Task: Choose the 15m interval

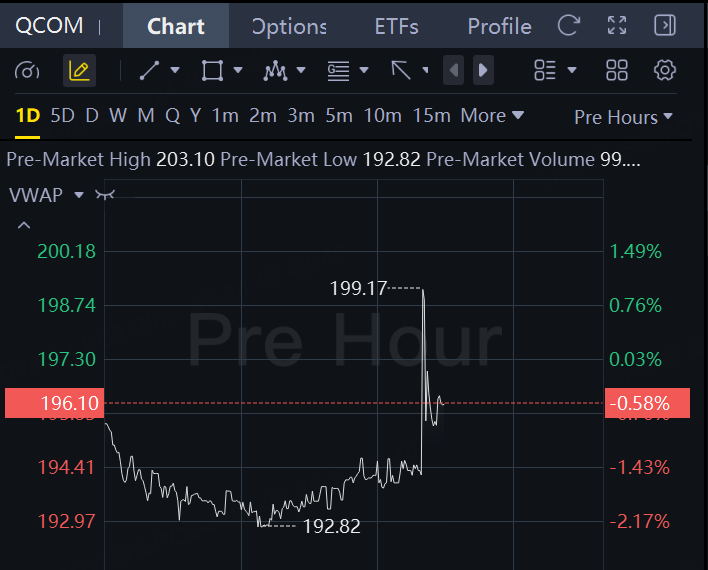Action: click(x=432, y=116)
